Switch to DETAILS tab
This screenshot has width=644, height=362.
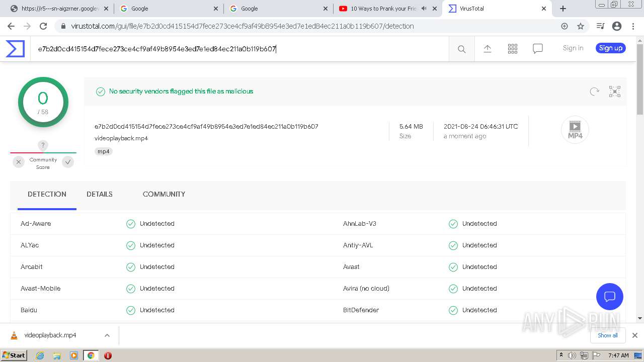[x=100, y=194]
